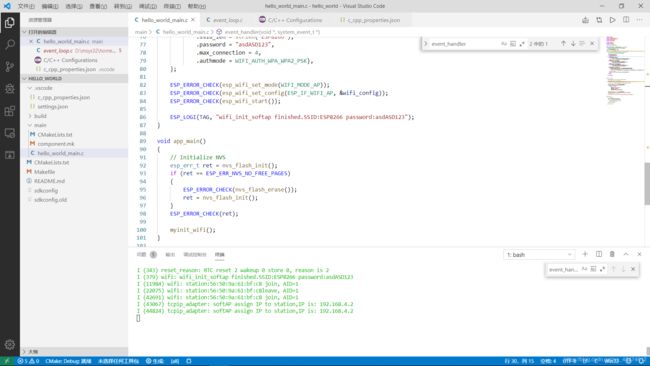Toggle regular expression in editor find widget
This screenshot has width=650, height=366.
(521, 44)
